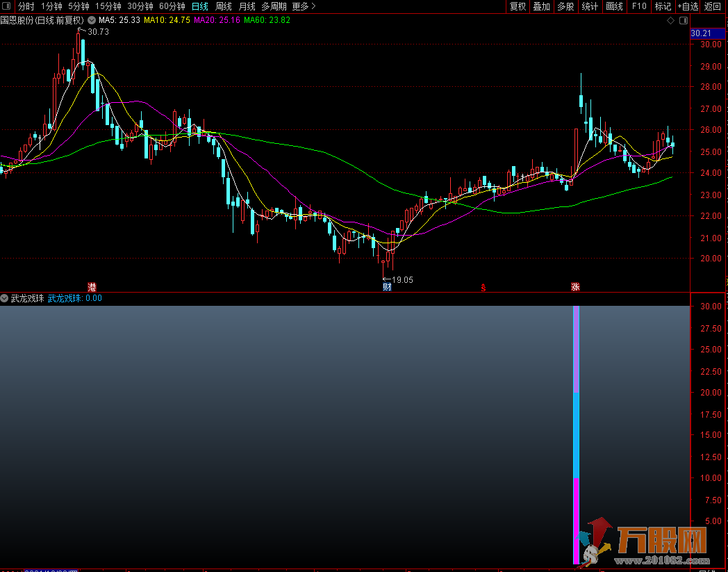Image resolution: width=728 pixels, height=572 pixels.
Task: Click the 标记 mark button
Action: [663, 6]
